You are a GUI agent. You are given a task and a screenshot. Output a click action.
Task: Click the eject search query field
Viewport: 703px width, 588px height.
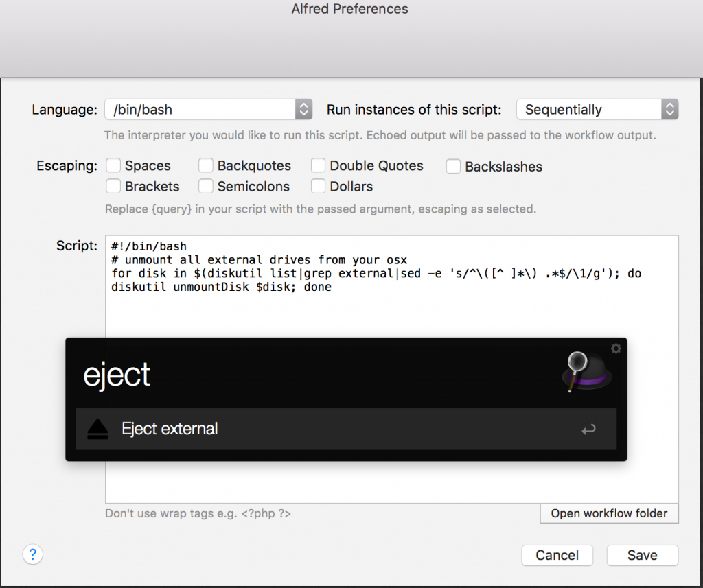coord(309,375)
